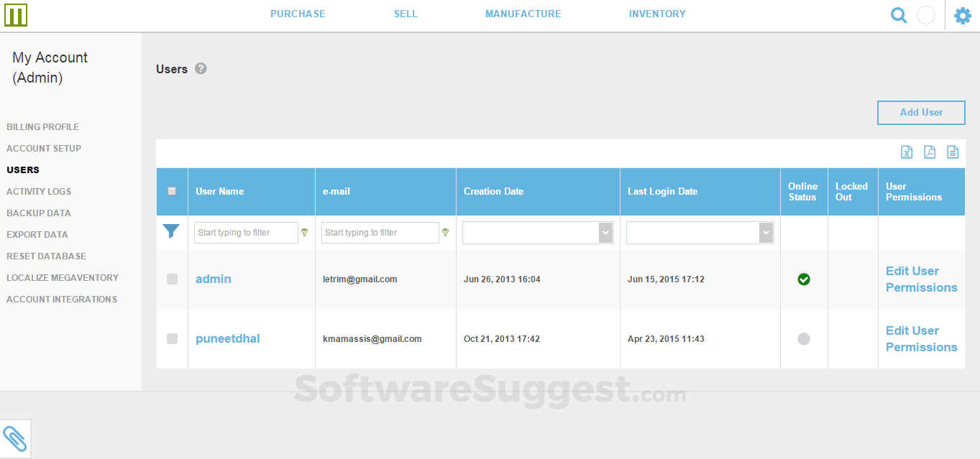Go to BILLING PROFILE in sidebar
The image size is (980, 459).
coord(42,126)
